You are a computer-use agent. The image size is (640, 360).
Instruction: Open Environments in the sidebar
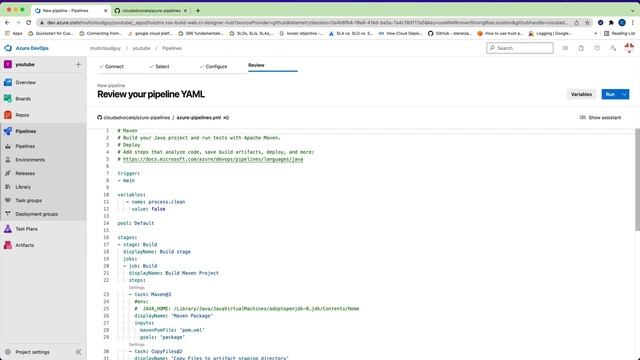coord(30,160)
